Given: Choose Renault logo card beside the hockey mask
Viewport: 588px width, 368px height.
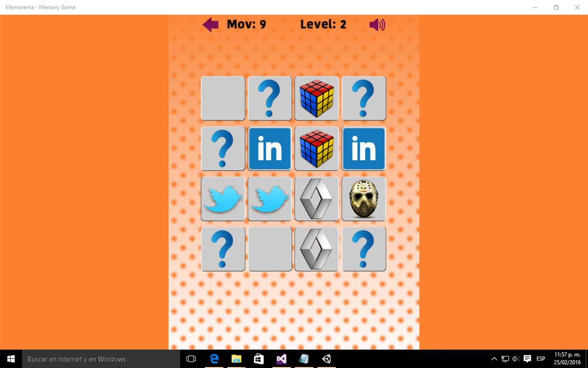Looking at the screenshot, I should pos(317,199).
